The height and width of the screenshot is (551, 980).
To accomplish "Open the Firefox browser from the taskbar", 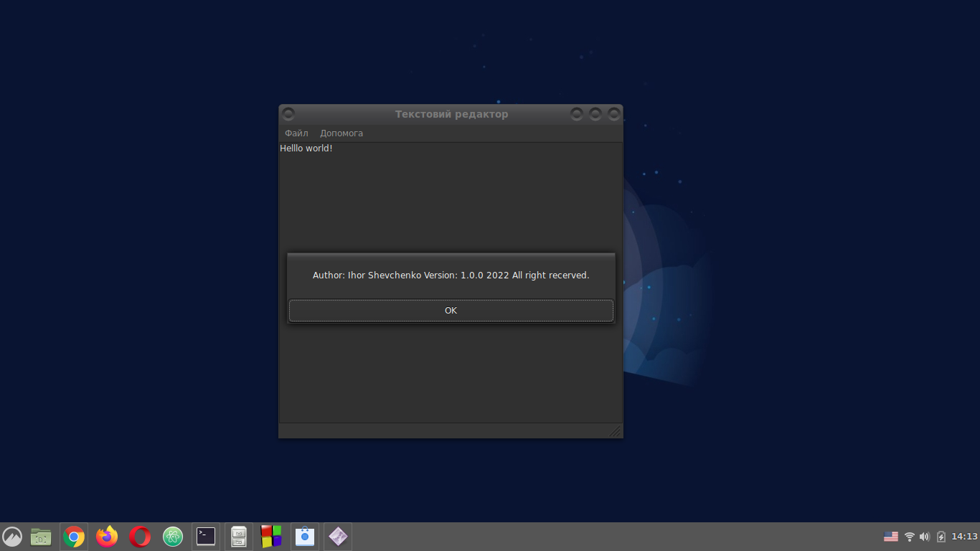I will point(106,536).
